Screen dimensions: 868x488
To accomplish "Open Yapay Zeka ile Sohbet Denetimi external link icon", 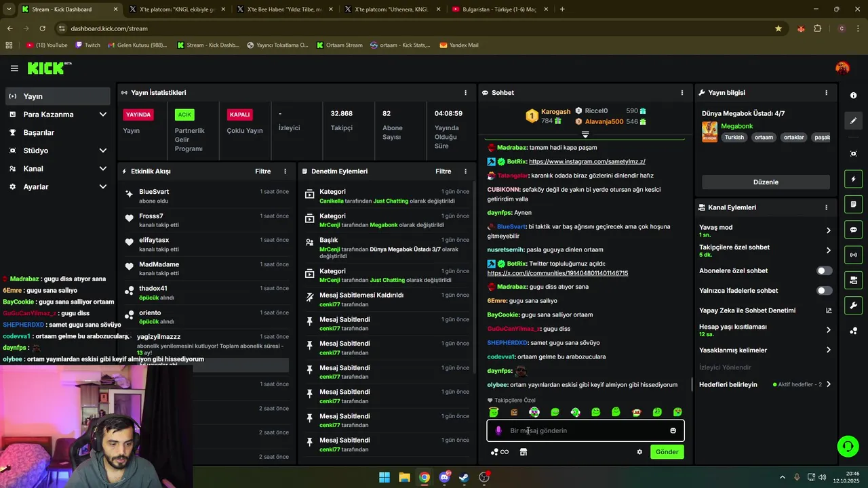I will (x=829, y=310).
